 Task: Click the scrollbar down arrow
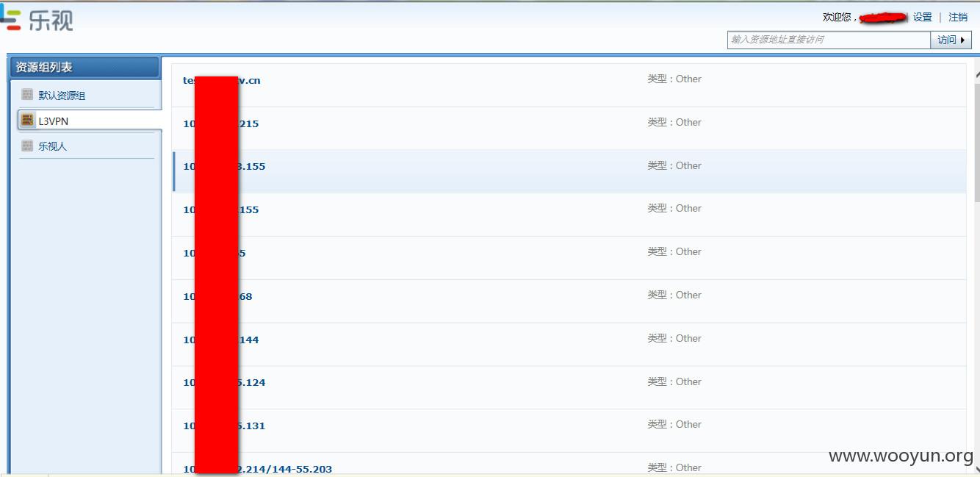(976, 468)
